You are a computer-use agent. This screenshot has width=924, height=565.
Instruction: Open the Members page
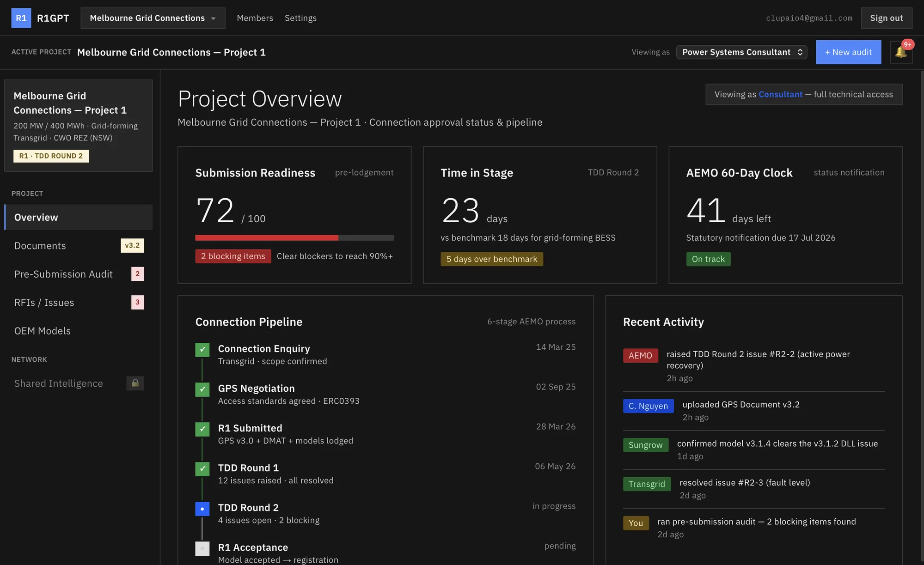(255, 18)
